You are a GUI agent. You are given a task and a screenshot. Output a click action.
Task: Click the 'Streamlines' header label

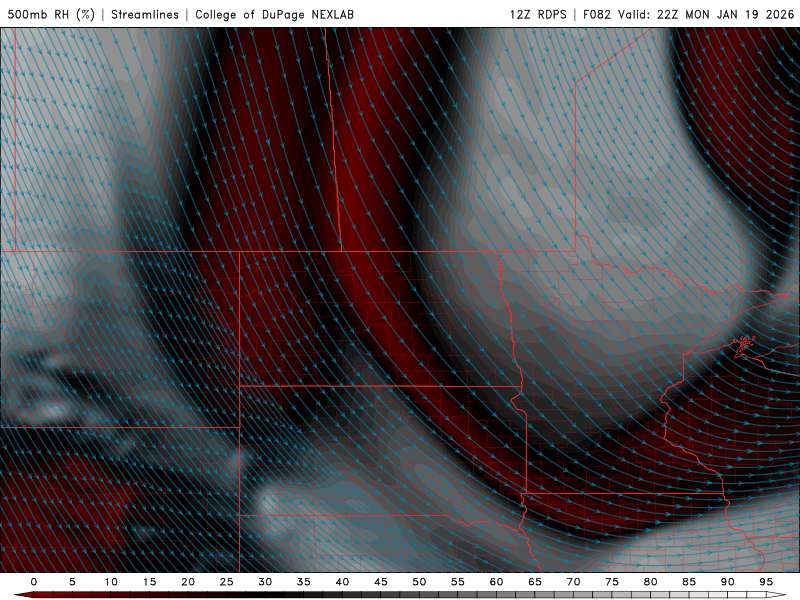click(145, 14)
